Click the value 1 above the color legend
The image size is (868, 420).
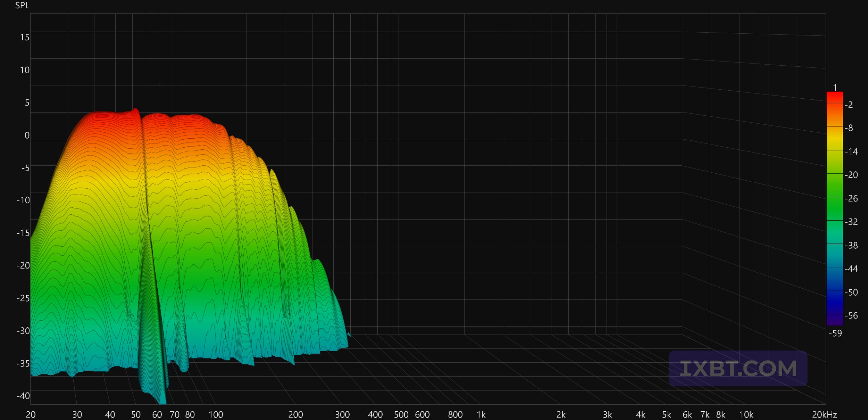(x=835, y=88)
